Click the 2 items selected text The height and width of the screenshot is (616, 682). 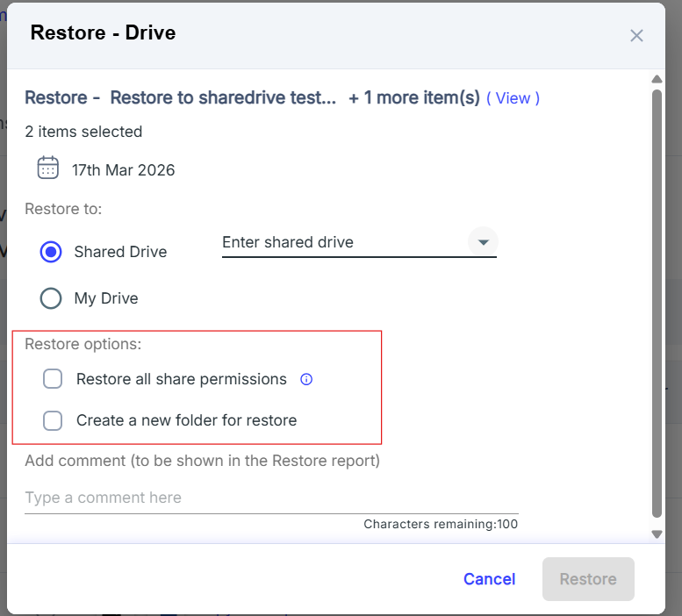(x=83, y=132)
